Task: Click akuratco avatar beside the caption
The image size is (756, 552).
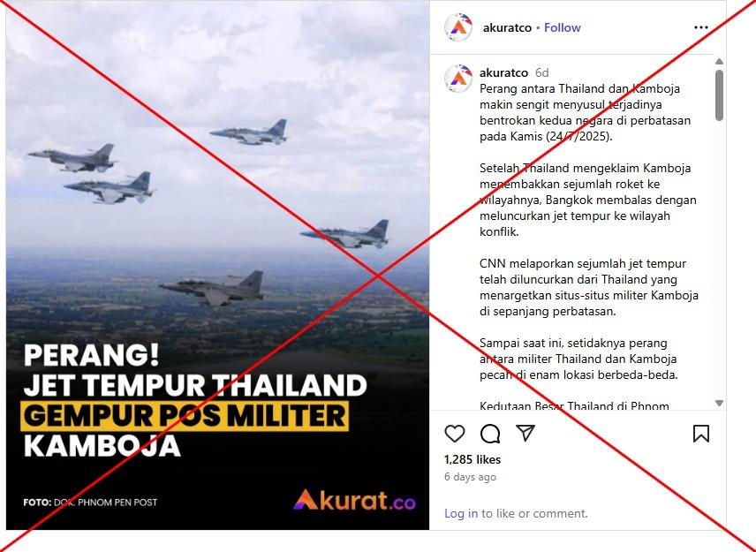Action: point(458,78)
